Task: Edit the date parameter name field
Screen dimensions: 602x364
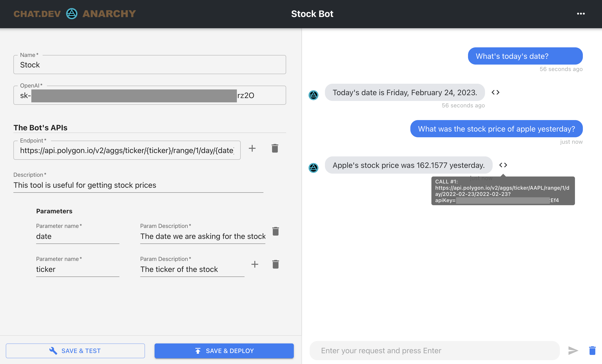Action: point(78,236)
